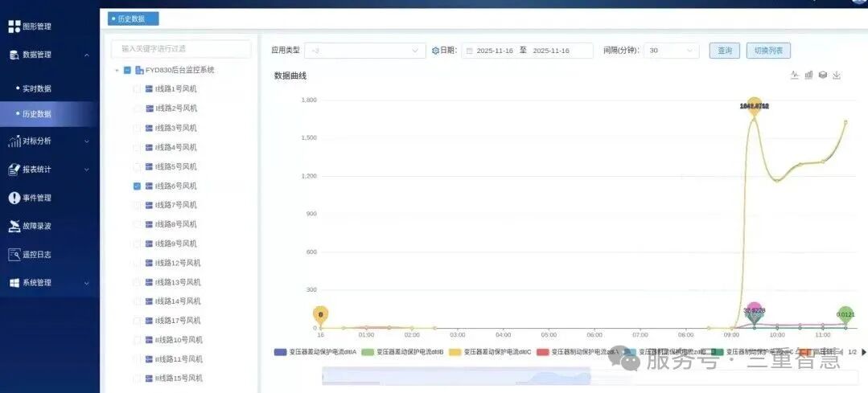This screenshot has height=393, width=868.
Task: Check the I线路5号风机 checkbox
Action: 137,167
